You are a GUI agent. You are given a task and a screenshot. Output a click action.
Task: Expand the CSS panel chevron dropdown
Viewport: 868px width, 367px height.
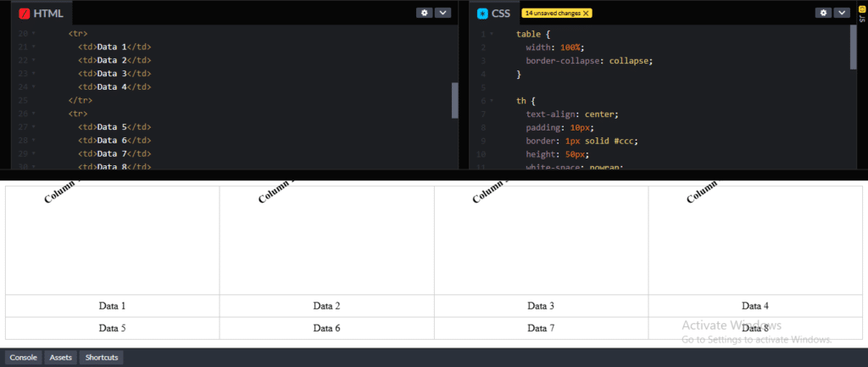pos(842,13)
